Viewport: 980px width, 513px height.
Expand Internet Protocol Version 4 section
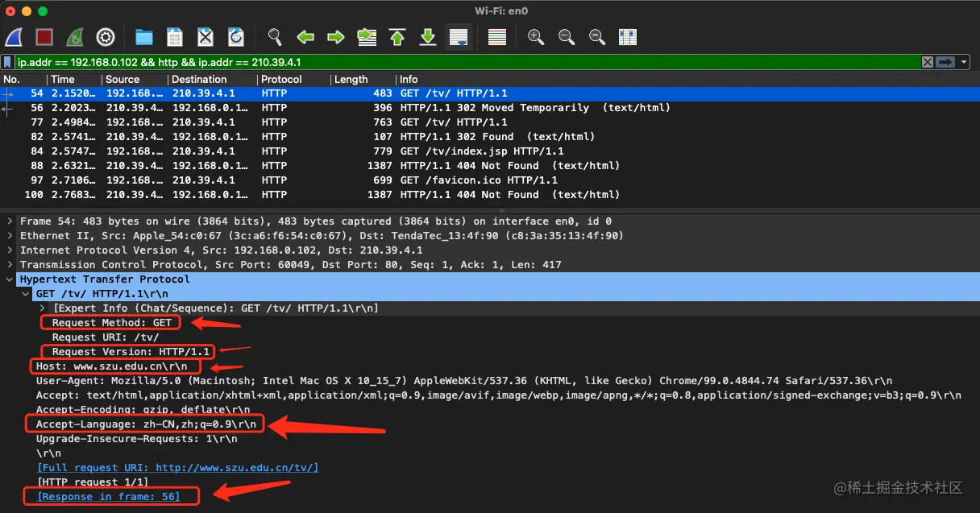click(10, 250)
